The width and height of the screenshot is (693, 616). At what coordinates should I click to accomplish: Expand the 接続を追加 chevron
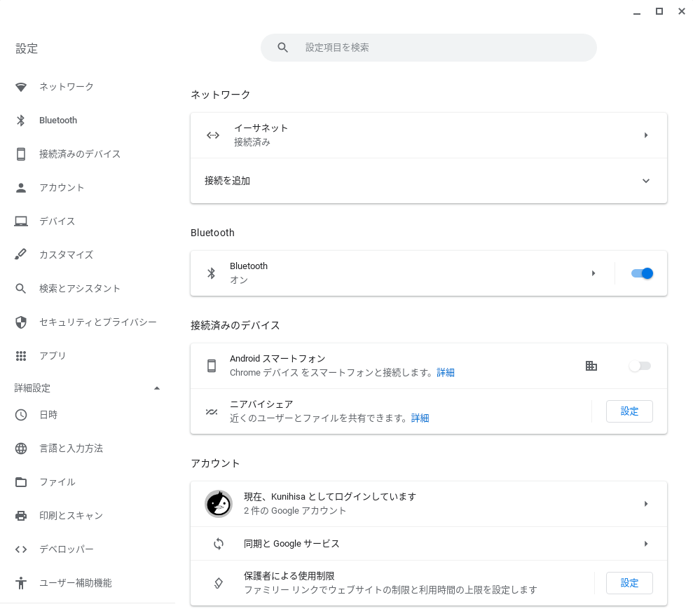click(646, 181)
